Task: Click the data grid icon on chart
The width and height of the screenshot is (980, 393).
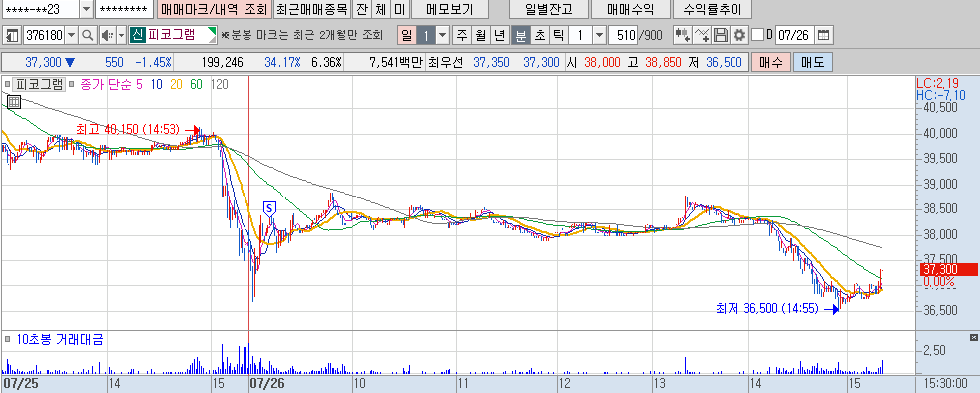Action: point(14,101)
